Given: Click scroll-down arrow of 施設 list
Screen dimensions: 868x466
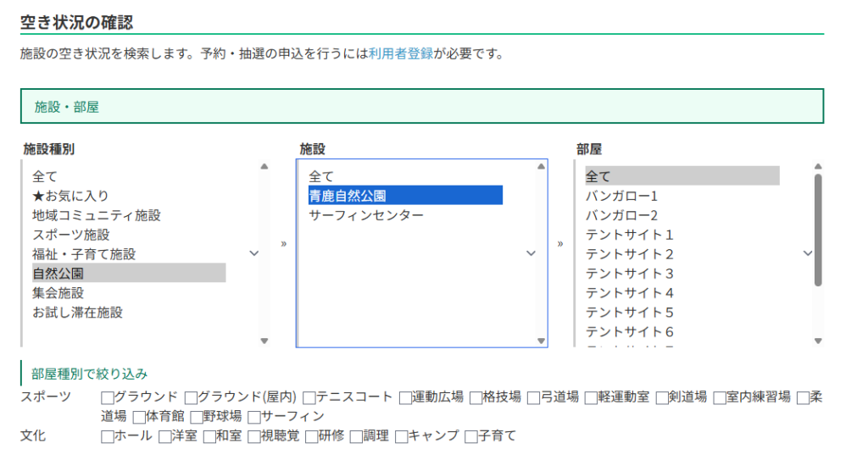Looking at the screenshot, I should [x=541, y=341].
